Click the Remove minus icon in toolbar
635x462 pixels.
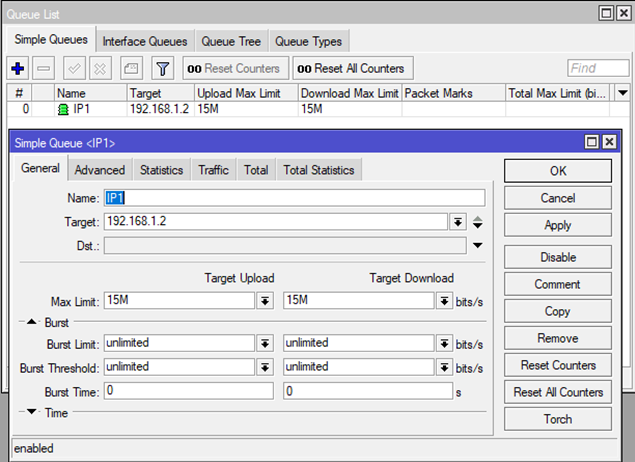coord(44,69)
